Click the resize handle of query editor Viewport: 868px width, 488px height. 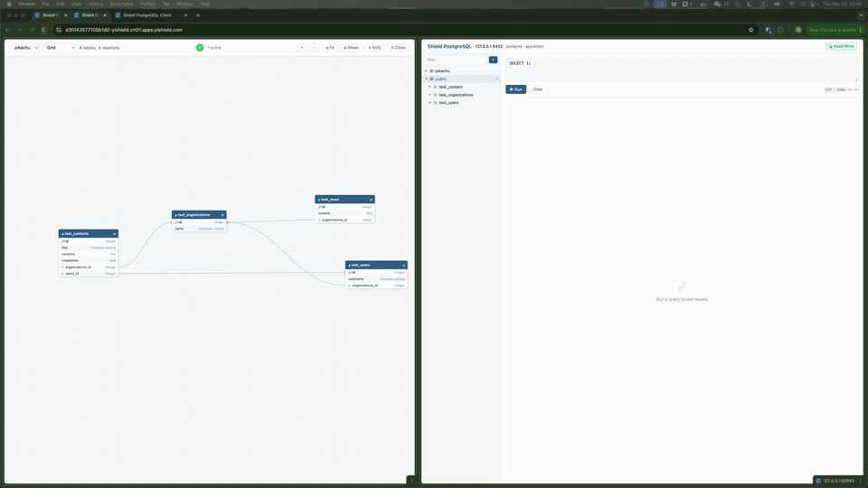[x=856, y=80]
